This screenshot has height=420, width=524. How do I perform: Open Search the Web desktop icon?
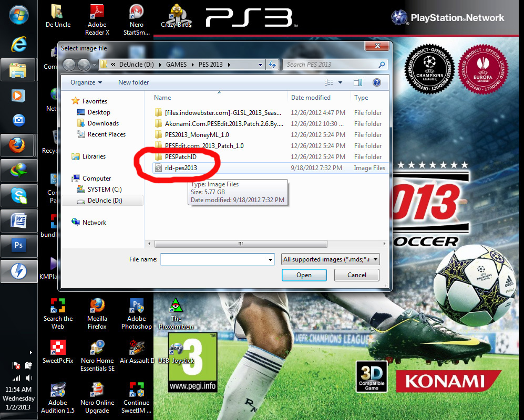pos(58,314)
